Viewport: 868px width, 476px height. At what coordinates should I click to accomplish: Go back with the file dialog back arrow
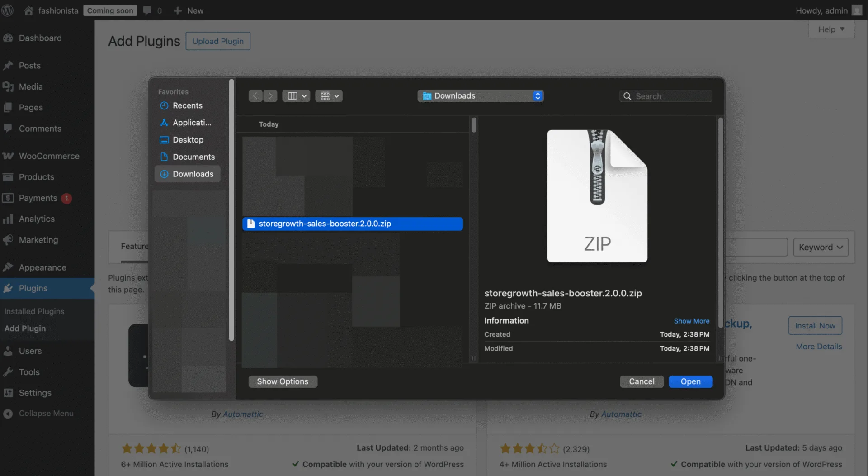pos(255,96)
